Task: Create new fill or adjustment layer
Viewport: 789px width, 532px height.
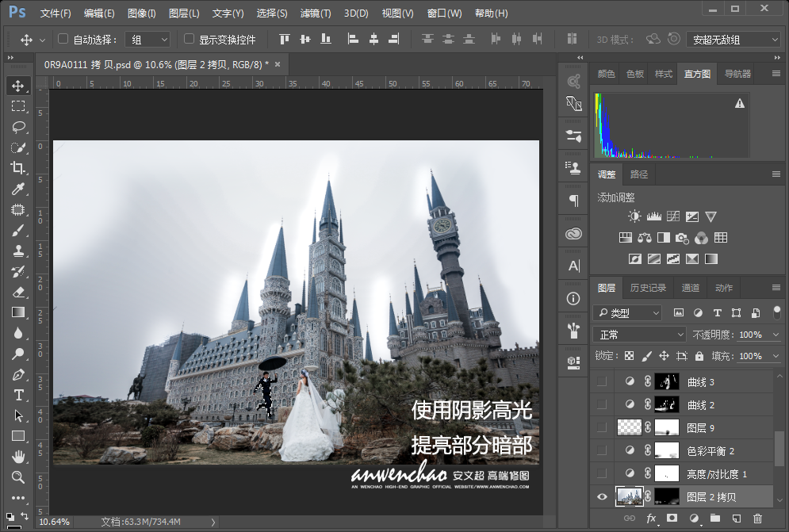Action: click(x=694, y=518)
